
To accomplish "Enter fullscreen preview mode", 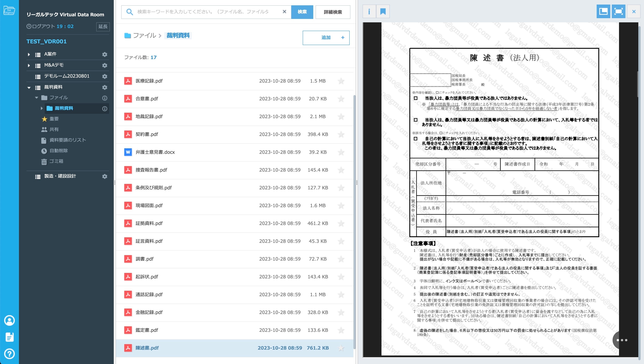I will (618, 12).
